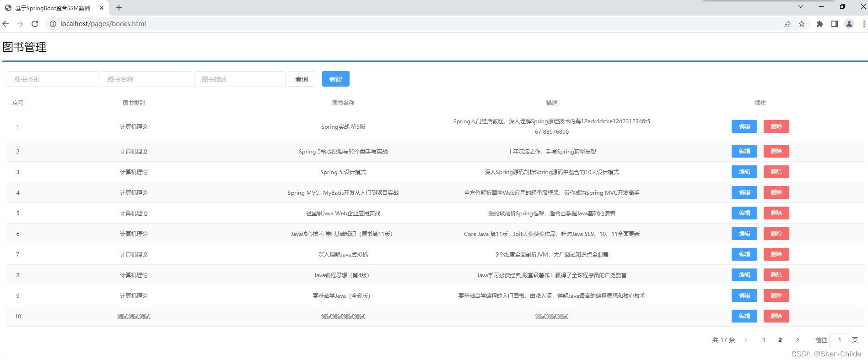
Task: Edit the Spring 5 设计模式 row
Action: 744,172
